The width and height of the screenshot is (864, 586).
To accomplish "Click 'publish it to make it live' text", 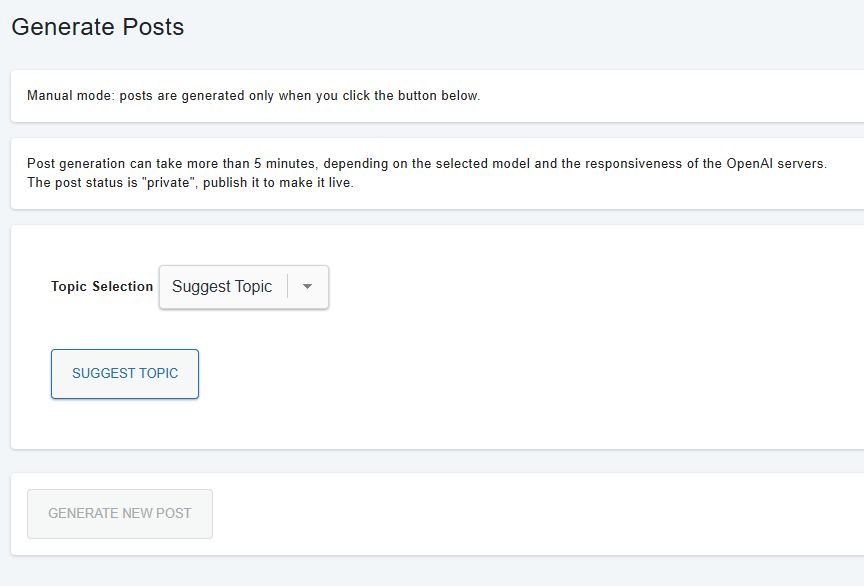I will click(278, 183).
